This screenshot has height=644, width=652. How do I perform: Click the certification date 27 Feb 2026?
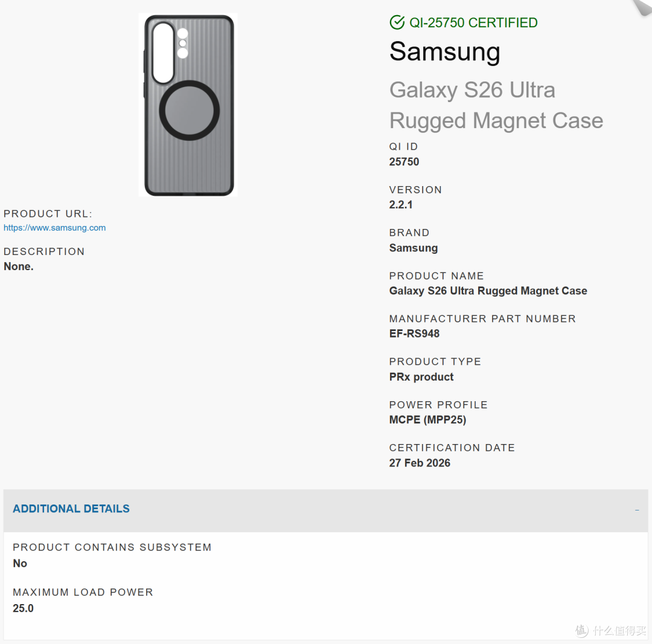pos(420,463)
